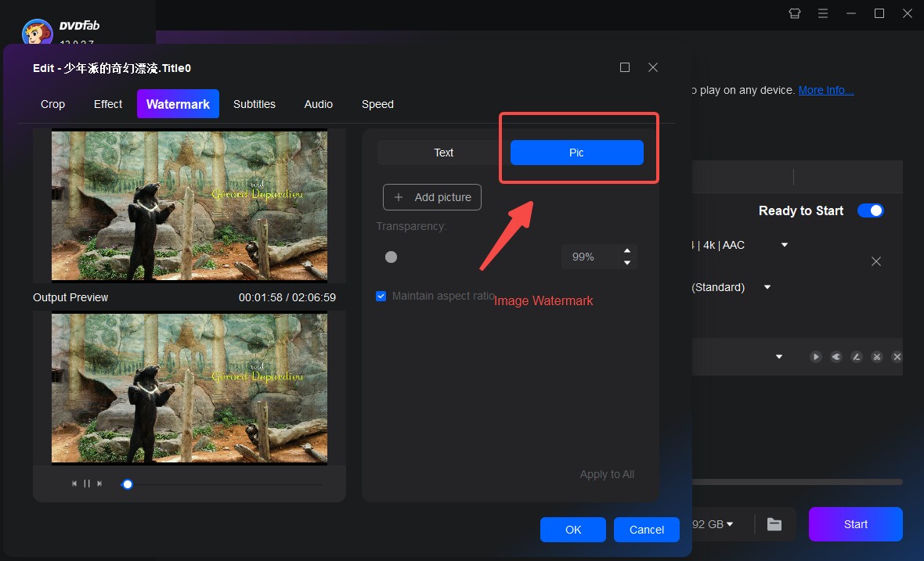924x561 pixels.
Task: Open the video edit pencil icon
Action: [x=857, y=357]
